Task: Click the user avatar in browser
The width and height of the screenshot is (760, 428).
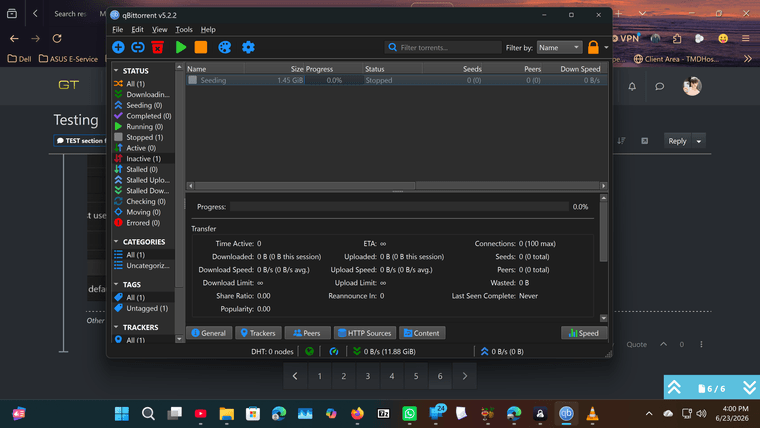Action: [692, 86]
